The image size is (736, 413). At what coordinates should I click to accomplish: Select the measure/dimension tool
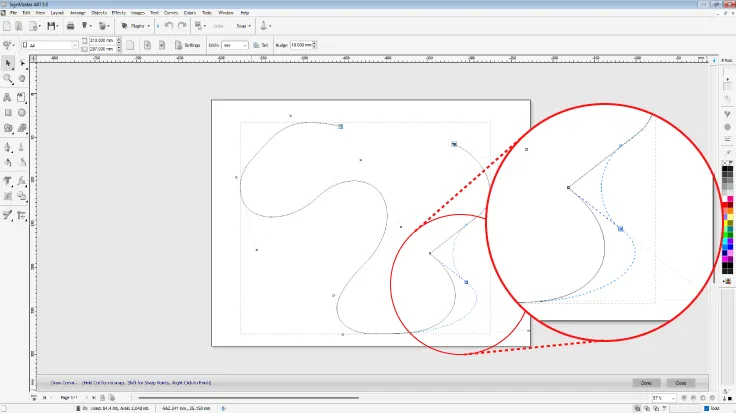click(22, 215)
